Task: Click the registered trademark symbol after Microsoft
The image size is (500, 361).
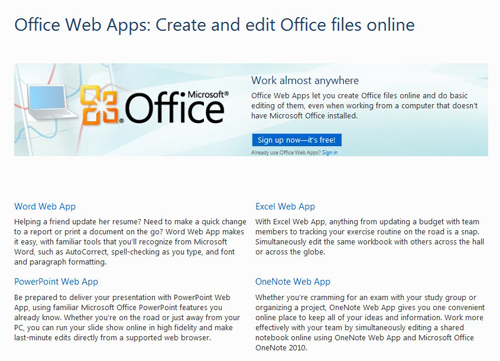Action: [x=227, y=93]
